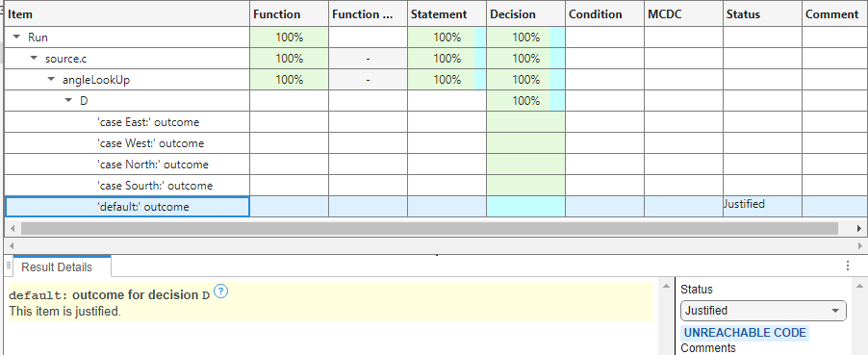Image resolution: width=868 pixels, height=355 pixels.
Task: Click the truncated 'Function ...' column header
Action: [x=369, y=14]
